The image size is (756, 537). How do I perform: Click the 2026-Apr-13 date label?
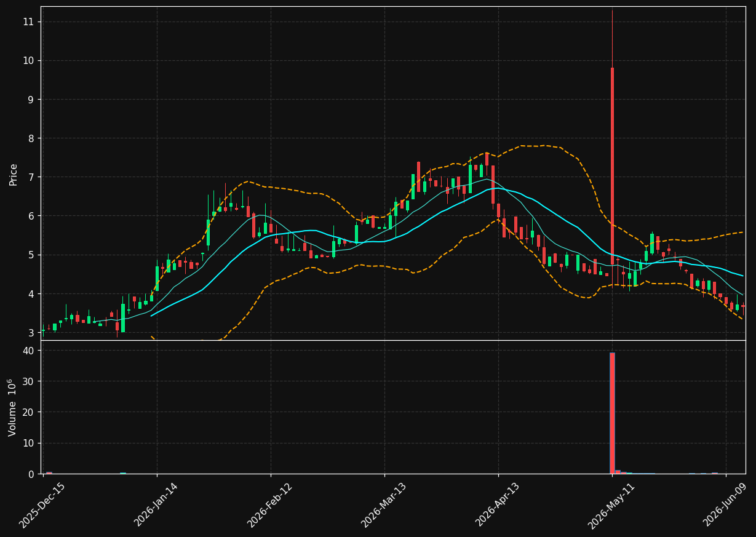(x=497, y=505)
